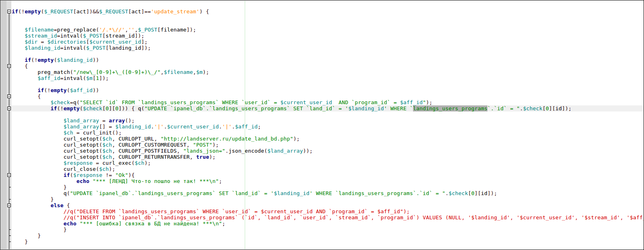This screenshot has height=250, width=644.
Task: Click the $land_array[] = $landing_id assignment line
Action: [x=162, y=127]
